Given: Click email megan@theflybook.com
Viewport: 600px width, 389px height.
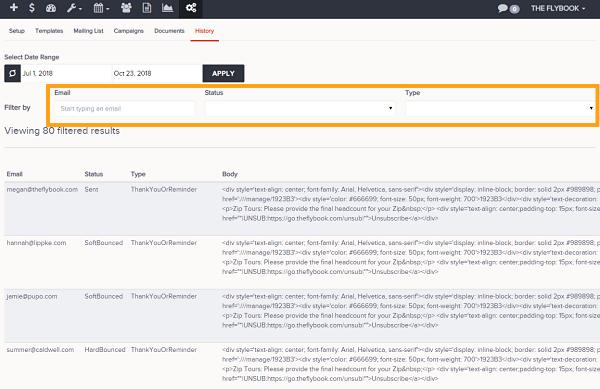Looking at the screenshot, I should (x=42, y=189).
